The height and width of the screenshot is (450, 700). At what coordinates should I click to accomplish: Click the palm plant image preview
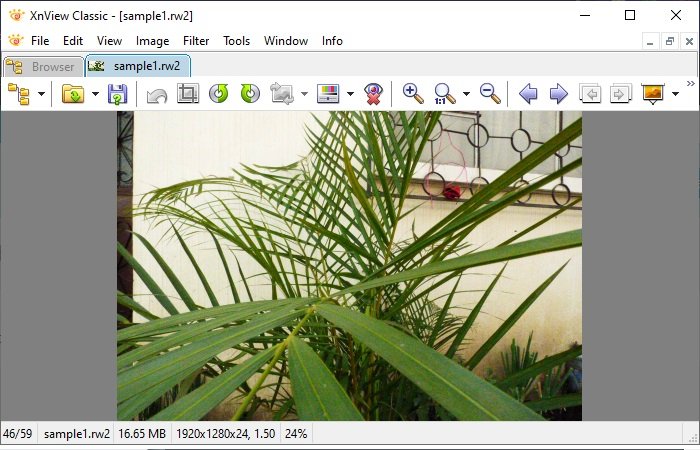coord(349,266)
